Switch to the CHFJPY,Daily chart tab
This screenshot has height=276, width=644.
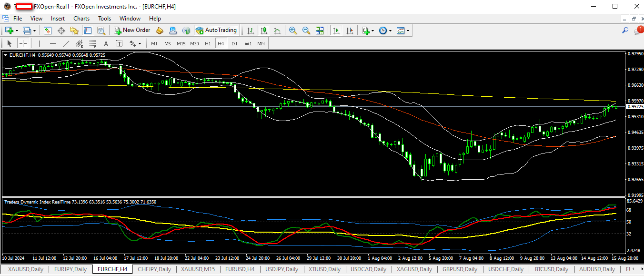(154, 269)
